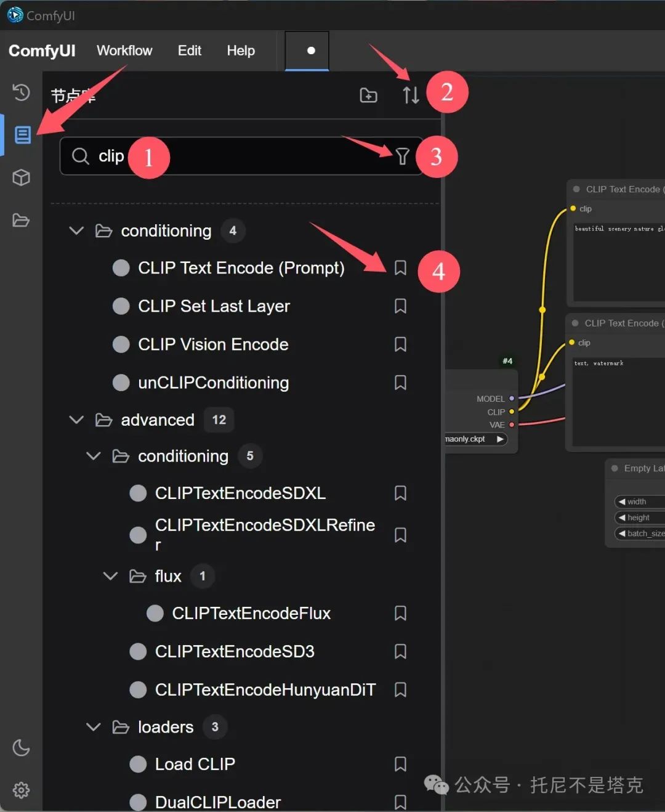The height and width of the screenshot is (812, 665).
Task: Click the checkpoint name selector arrow on canvas
Action: coord(500,439)
